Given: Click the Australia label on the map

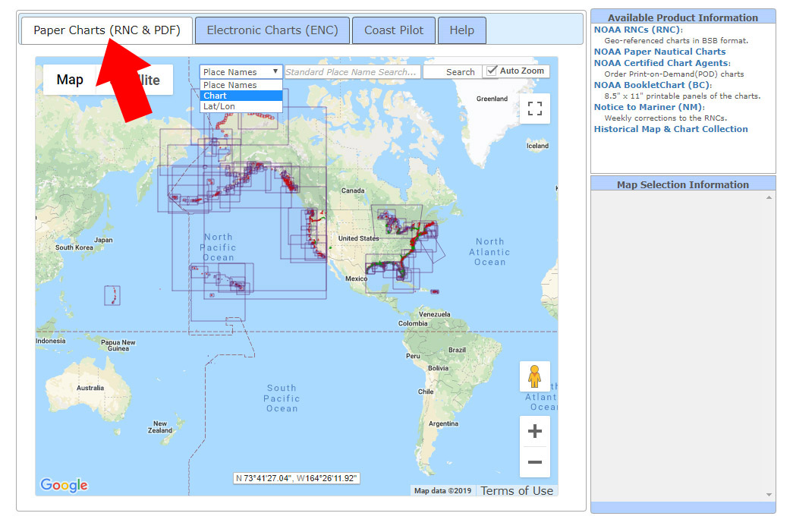Looking at the screenshot, I should pos(90,388).
